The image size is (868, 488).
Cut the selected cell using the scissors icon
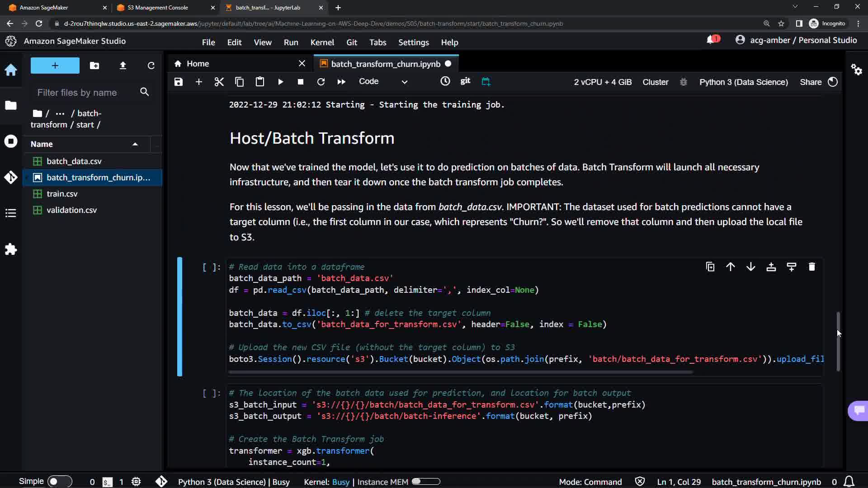tap(219, 82)
